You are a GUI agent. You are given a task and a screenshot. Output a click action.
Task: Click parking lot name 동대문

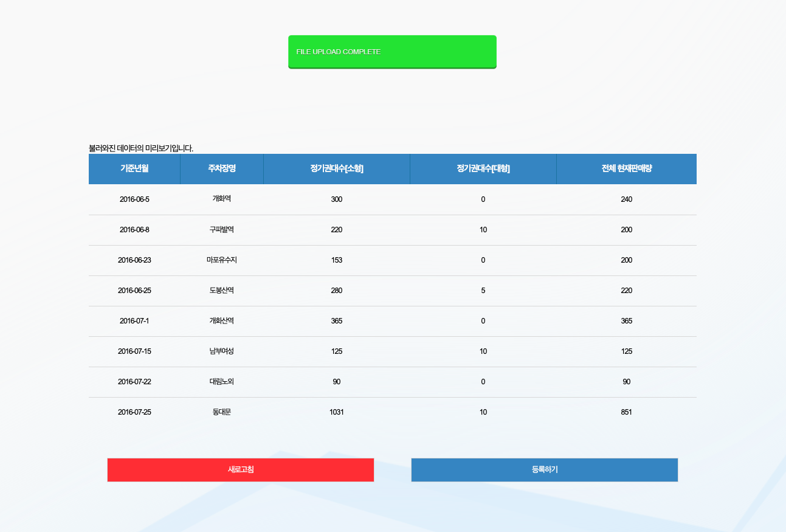[x=222, y=412]
